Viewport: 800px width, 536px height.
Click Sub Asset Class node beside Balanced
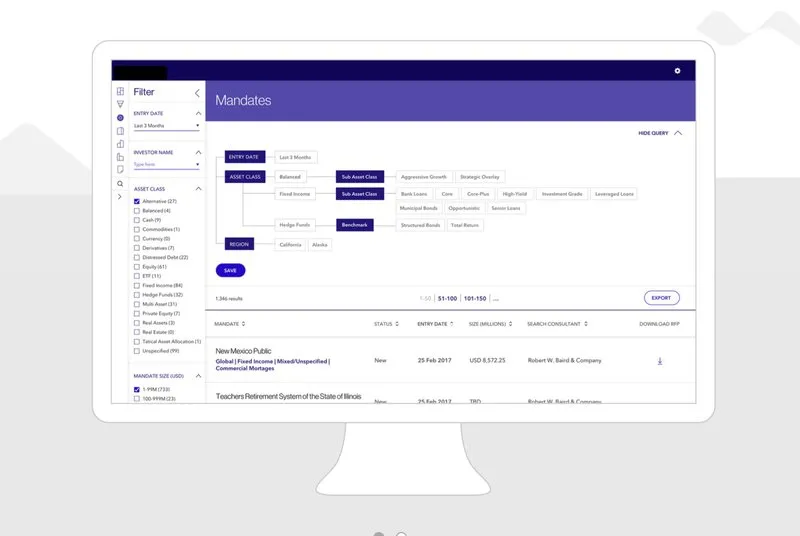(x=360, y=177)
